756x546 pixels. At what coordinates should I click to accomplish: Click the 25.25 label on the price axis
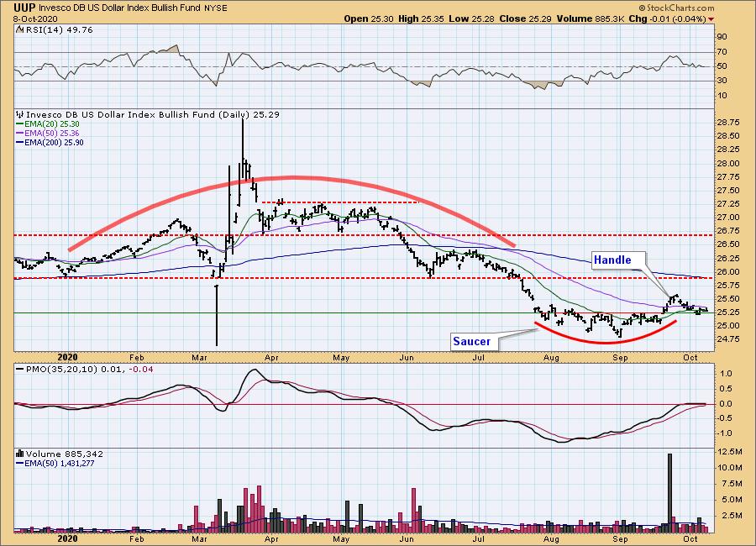(728, 312)
